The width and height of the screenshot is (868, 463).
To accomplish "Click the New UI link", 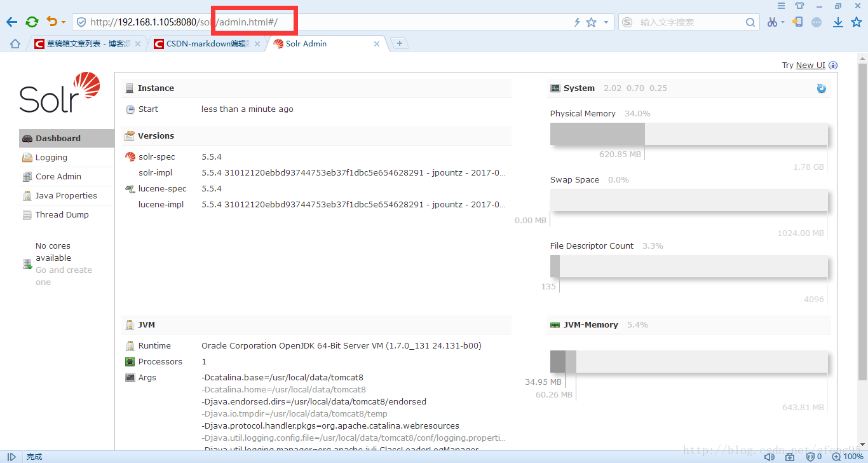I will click(x=810, y=65).
